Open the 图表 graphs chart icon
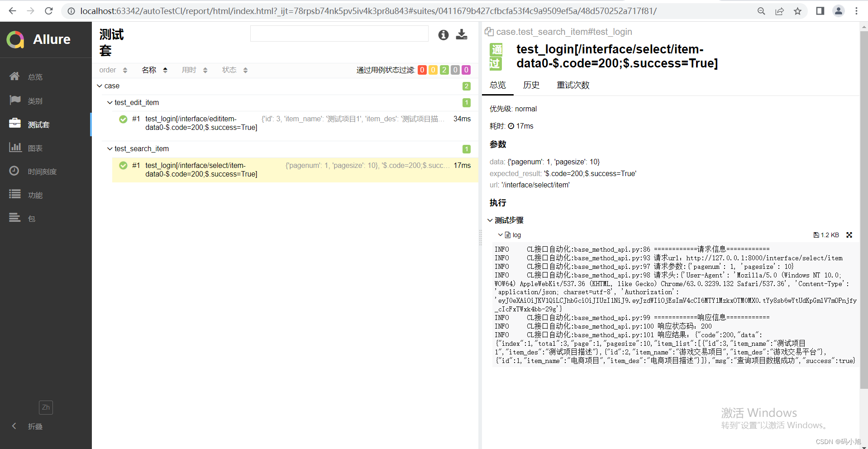 tap(15, 147)
